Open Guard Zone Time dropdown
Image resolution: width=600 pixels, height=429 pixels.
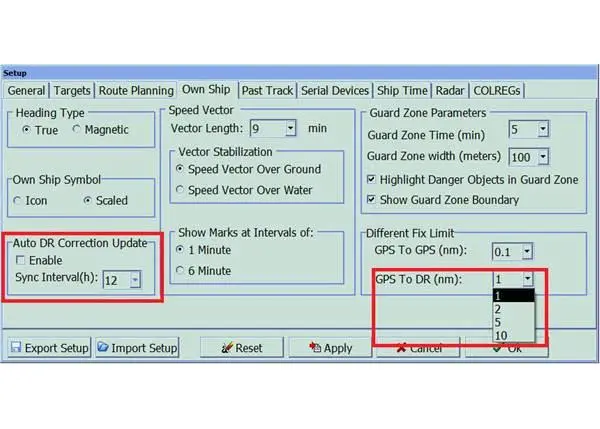pos(543,129)
